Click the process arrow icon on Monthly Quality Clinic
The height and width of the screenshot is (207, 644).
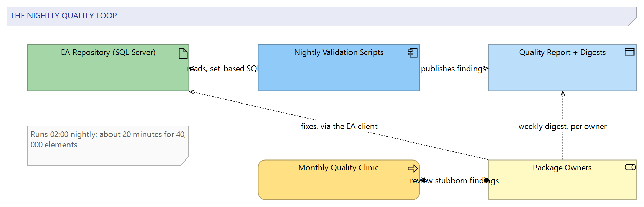tap(413, 168)
